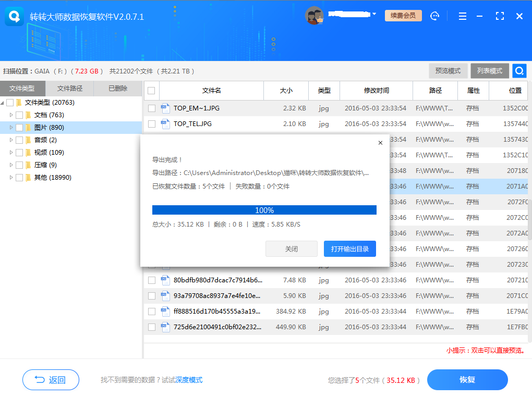Image resolution: width=532 pixels, height=398 pixels.
Task: Toggle fullscreen window icon
Action: point(500,16)
